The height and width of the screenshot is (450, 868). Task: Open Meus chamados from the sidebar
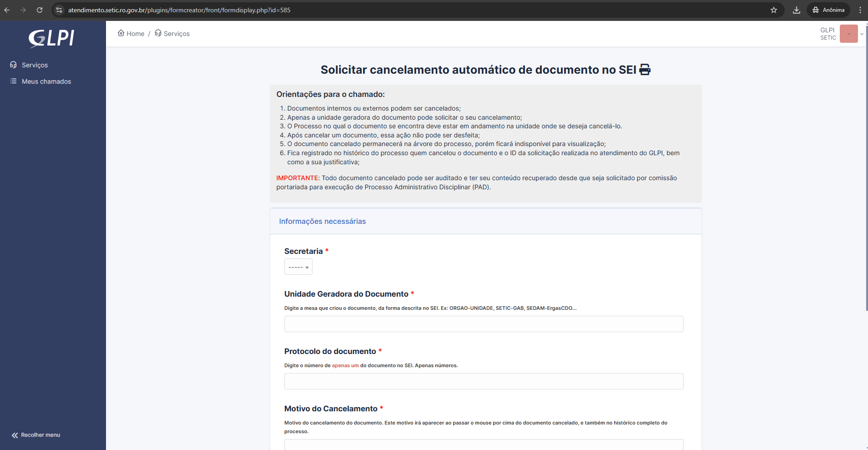tap(46, 81)
